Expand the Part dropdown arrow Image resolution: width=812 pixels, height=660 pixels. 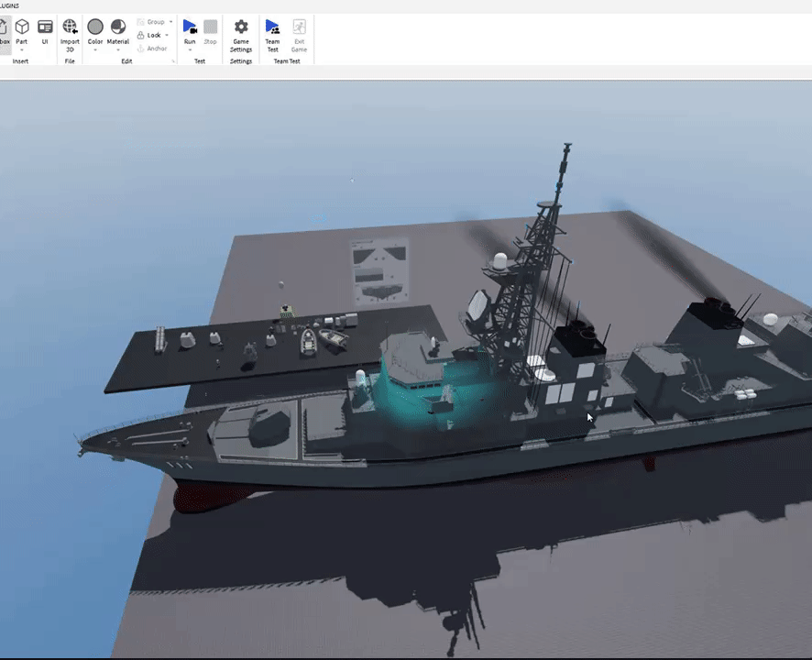click(x=21, y=50)
